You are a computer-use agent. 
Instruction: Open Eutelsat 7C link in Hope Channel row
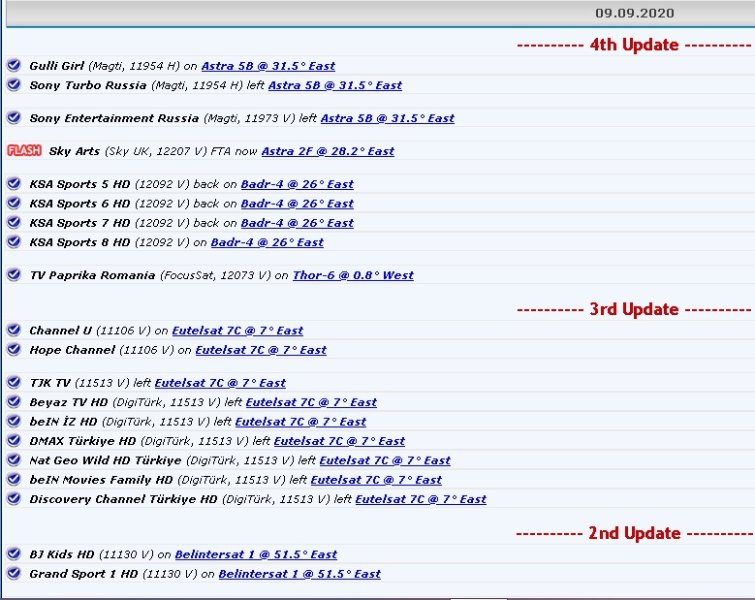pos(261,350)
